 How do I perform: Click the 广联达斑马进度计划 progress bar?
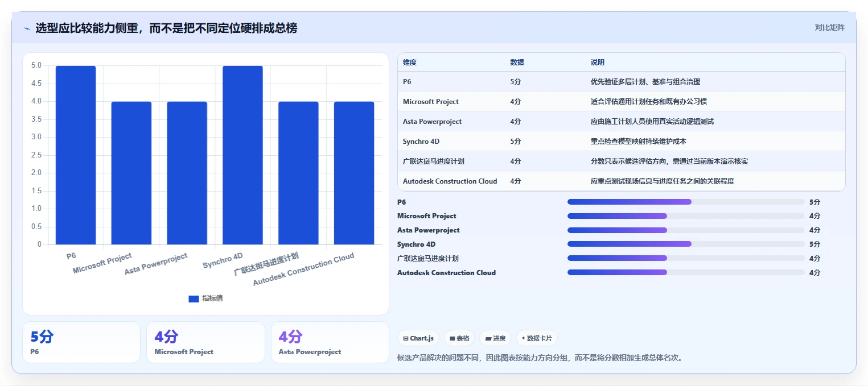pyautogui.click(x=686, y=258)
